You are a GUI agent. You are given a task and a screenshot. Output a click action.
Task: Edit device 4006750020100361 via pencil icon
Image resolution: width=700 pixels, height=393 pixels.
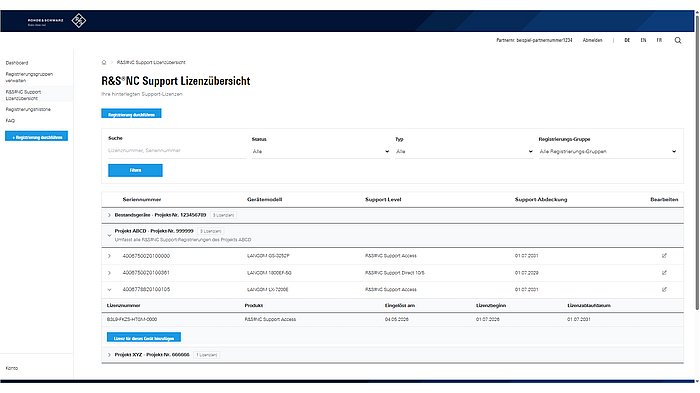[664, 272]
